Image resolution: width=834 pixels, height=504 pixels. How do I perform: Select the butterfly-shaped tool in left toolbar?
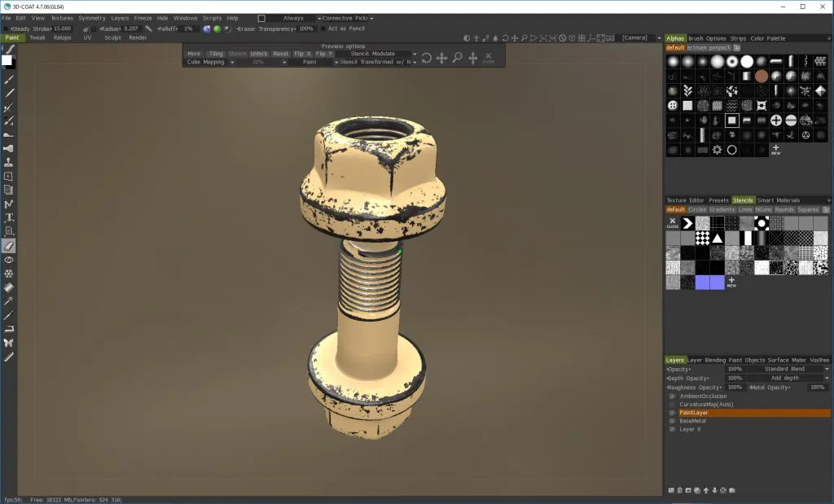tap(8, 343)
